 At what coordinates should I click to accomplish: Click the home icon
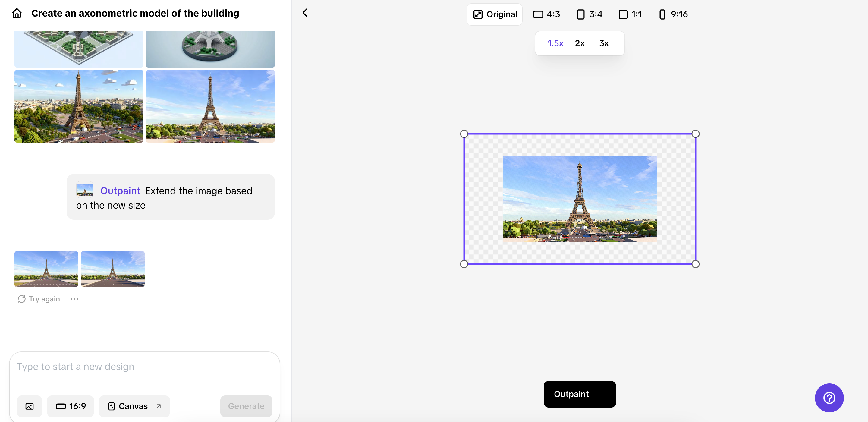click(x=17, y=14)
